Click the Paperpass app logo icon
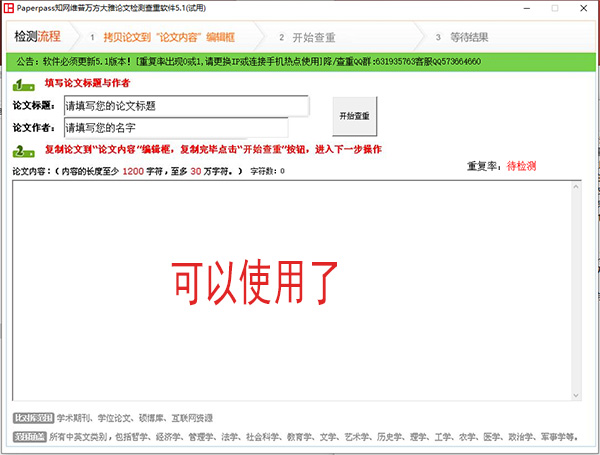The image size is (600, 455). click(8, 8)
